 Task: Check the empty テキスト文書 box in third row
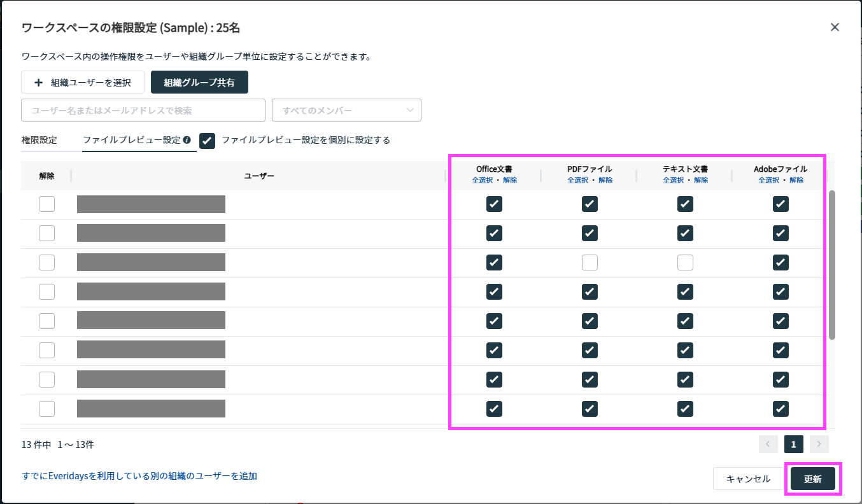point(685,262)
